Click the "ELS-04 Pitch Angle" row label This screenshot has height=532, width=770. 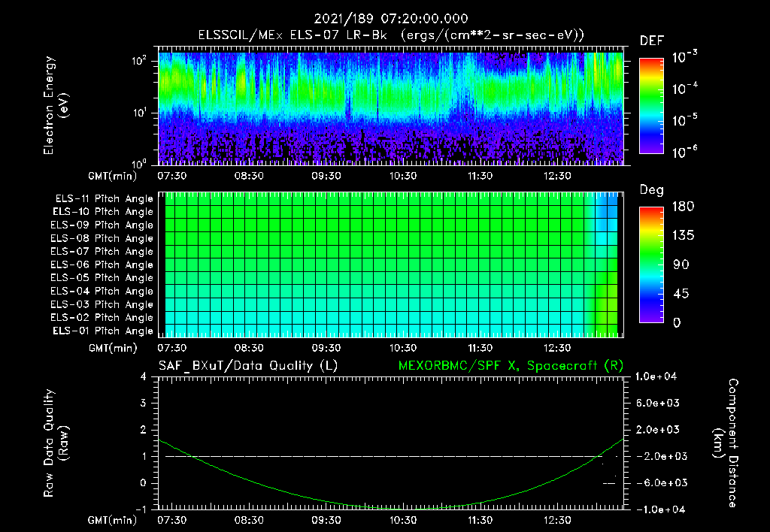pyautogui.click(x=102, y=291)
